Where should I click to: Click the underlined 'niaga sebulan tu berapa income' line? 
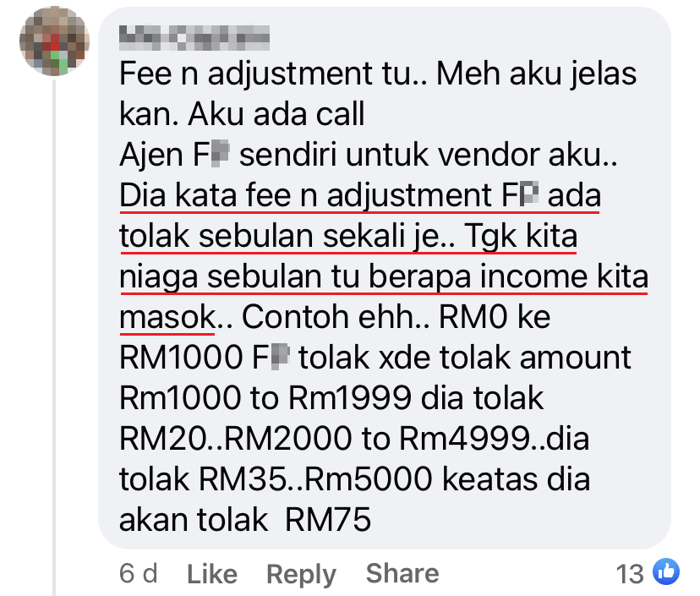tap(384, 276)
